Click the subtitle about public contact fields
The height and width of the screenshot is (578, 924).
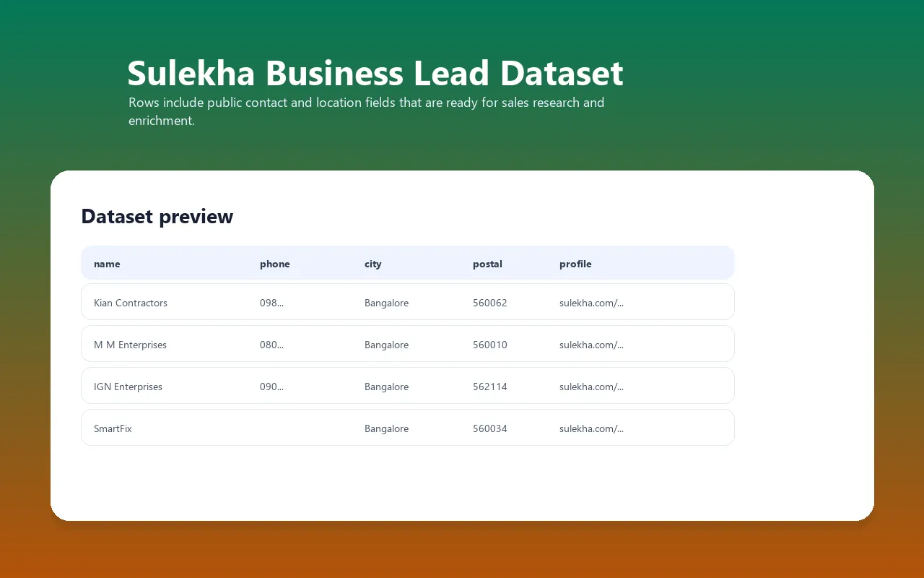(x=367, y=111)
